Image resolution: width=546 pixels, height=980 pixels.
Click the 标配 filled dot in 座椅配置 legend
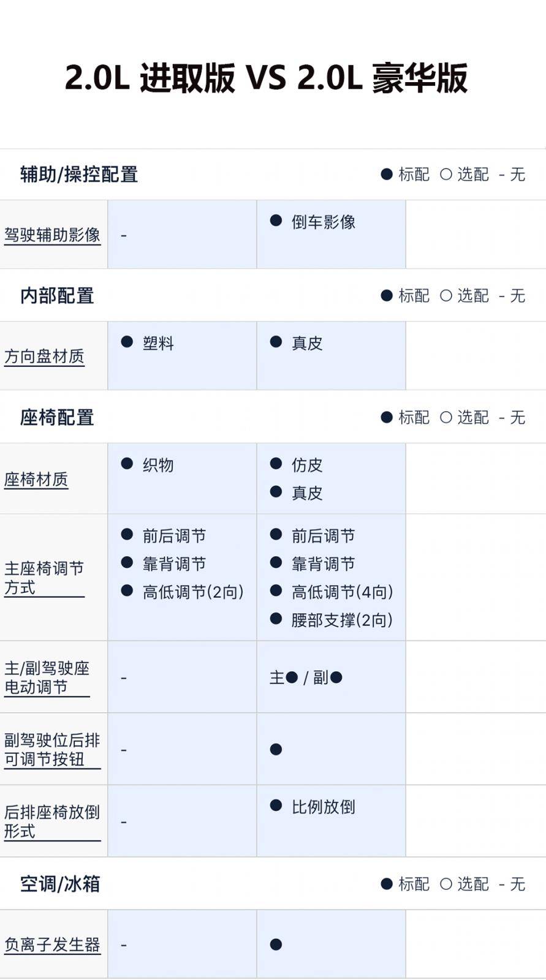[x=387, y=418]
